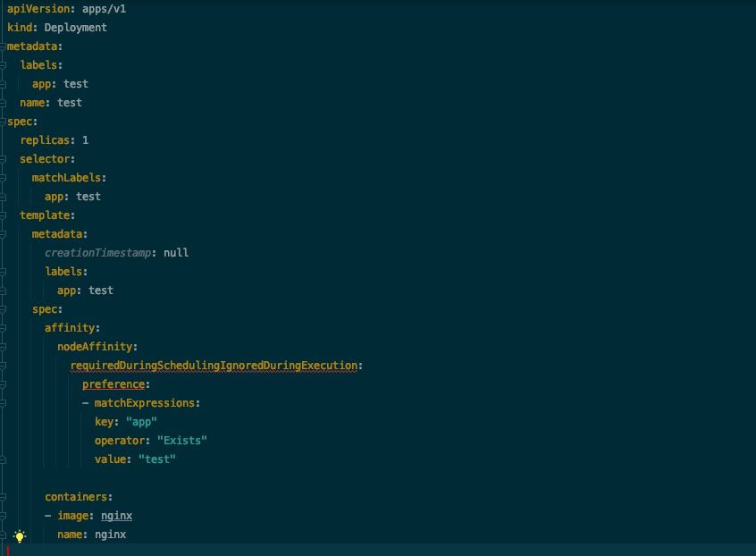Click the matchLabels key
The width and height of the screenshot is (756, 556).
point(66,178)
